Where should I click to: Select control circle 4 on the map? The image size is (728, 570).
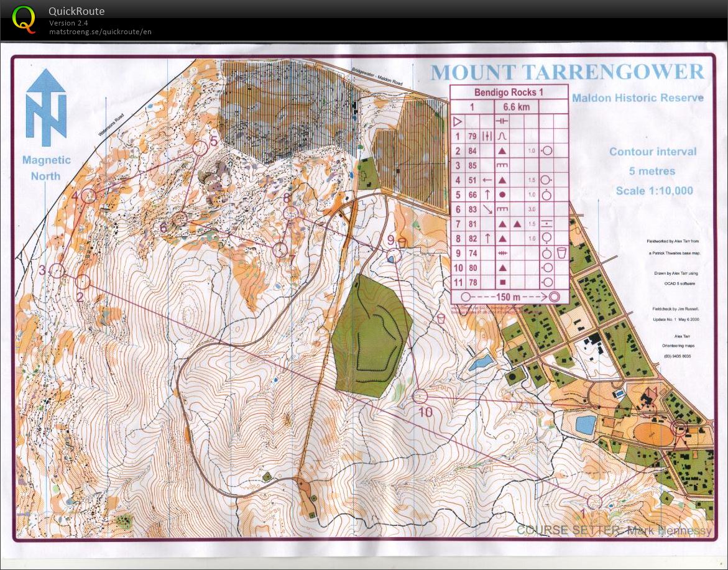click(89, 196)
